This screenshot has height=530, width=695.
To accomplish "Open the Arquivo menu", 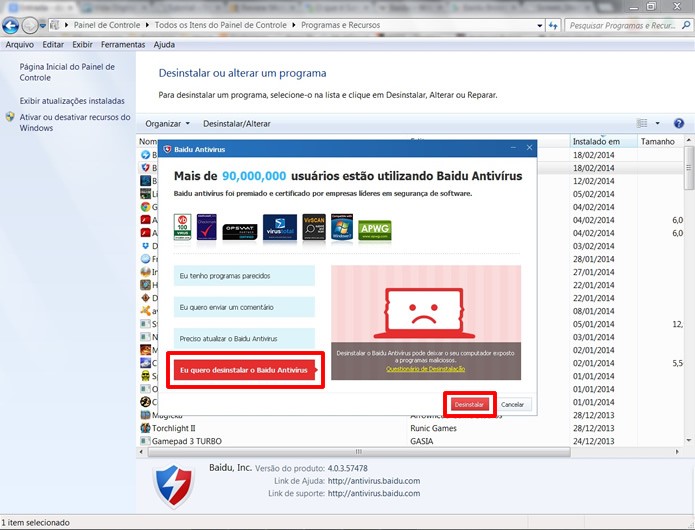I will (x=20, y=45).
